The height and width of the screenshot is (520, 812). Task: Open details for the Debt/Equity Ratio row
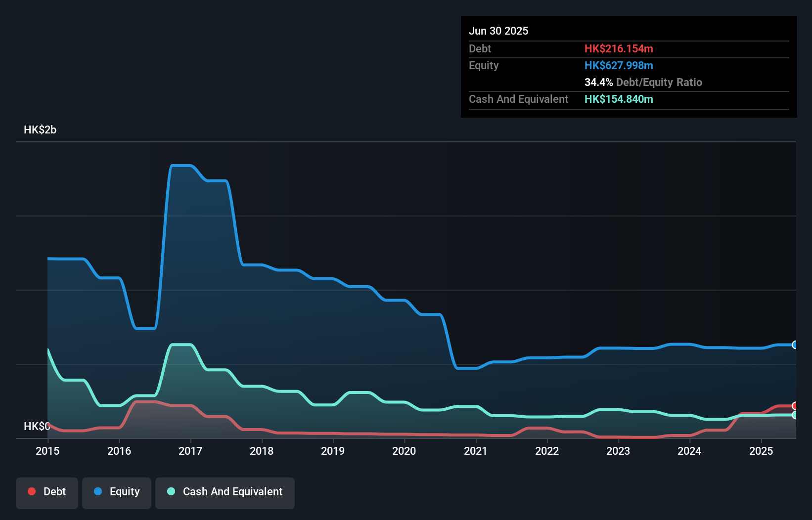(x=643, y=83)
